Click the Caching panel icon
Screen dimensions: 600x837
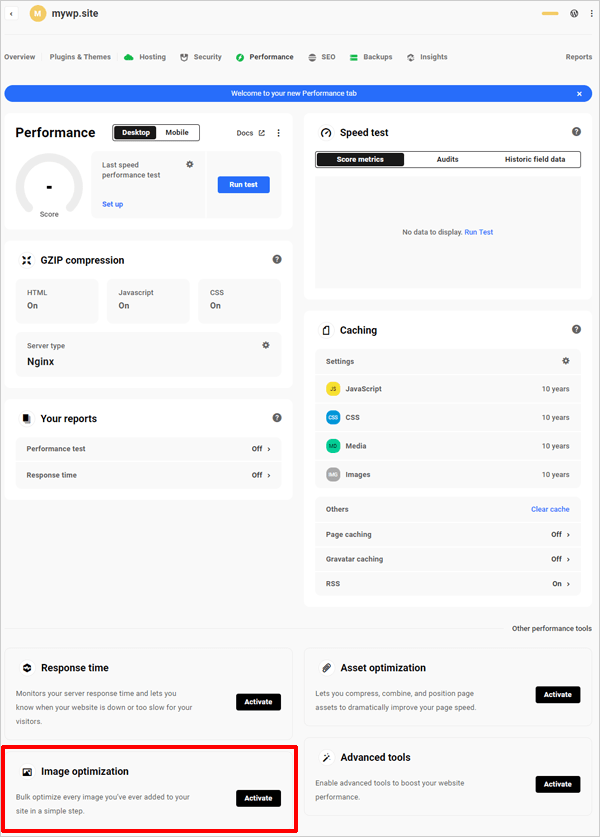coord(324,330)
